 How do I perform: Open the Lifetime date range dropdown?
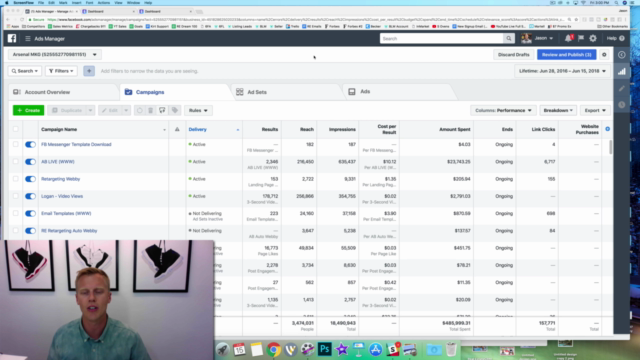(x=562, y=71)
